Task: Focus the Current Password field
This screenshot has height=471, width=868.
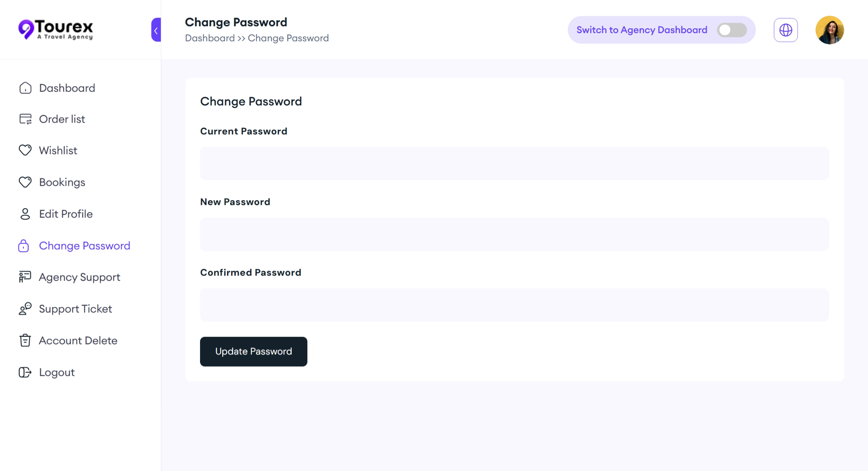Action: coord(514,163)
